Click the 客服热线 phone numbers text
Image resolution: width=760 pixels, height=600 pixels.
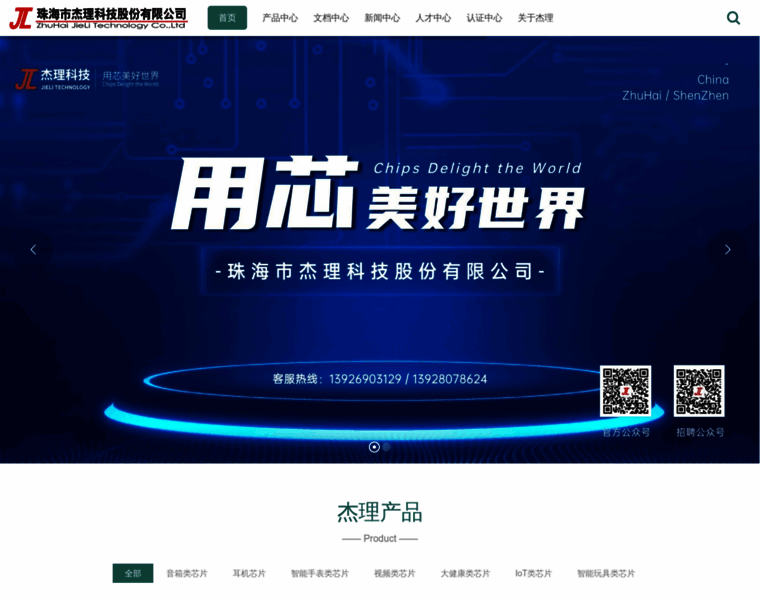(380, 379)
